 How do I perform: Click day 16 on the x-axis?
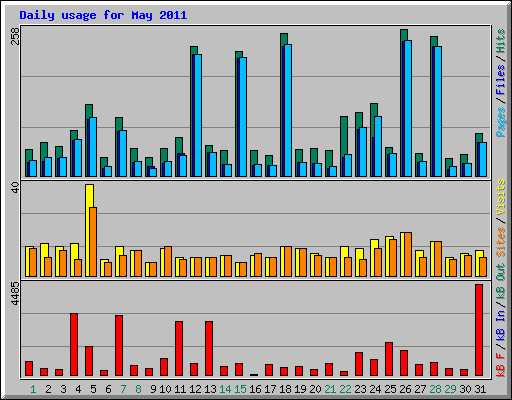(255, 389)
